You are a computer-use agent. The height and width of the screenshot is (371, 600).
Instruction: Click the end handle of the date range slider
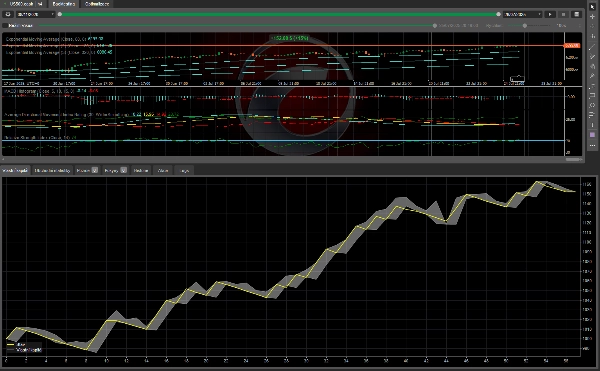[498, 14]
